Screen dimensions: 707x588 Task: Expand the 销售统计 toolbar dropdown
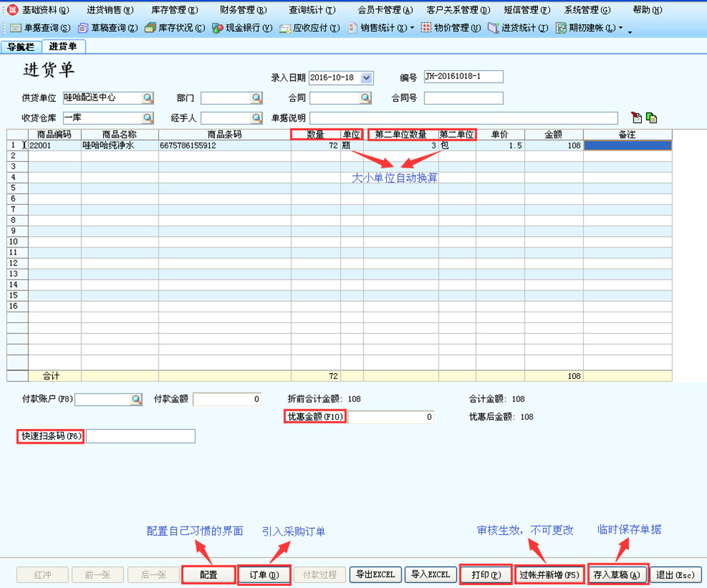tap(412, 28)
